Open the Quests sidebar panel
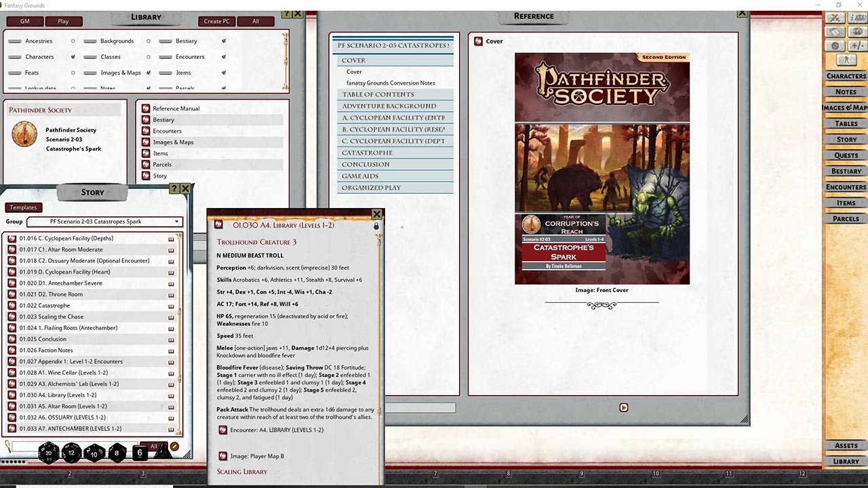The image size is (868, 488). (846, 155)
